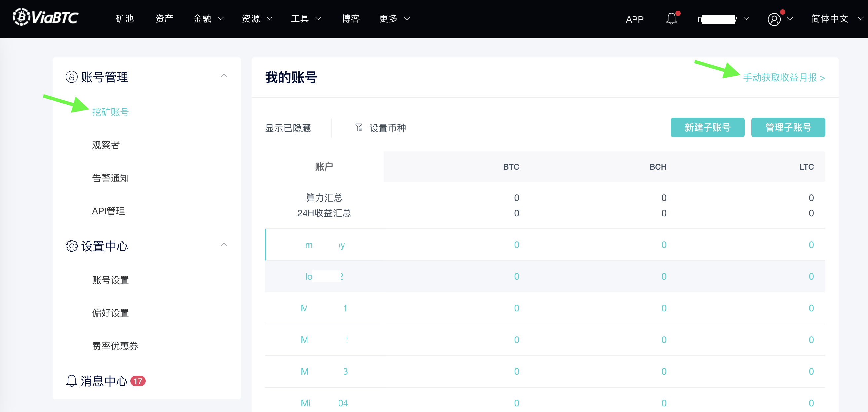
Task: Click the 新建子账号 button
Action: pyautogui.click(x=707, y=127)
